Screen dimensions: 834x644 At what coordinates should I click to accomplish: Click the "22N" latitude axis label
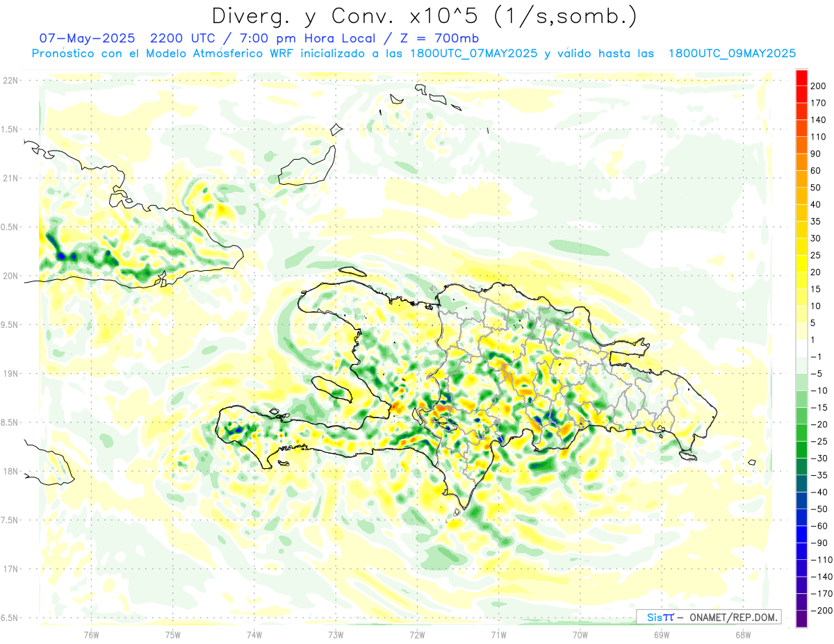tap(10, 81)
